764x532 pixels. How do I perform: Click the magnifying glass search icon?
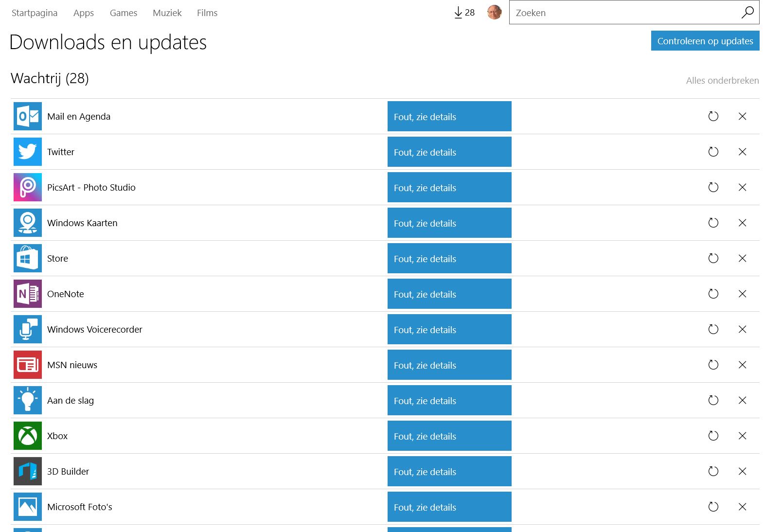coord(747,12)
